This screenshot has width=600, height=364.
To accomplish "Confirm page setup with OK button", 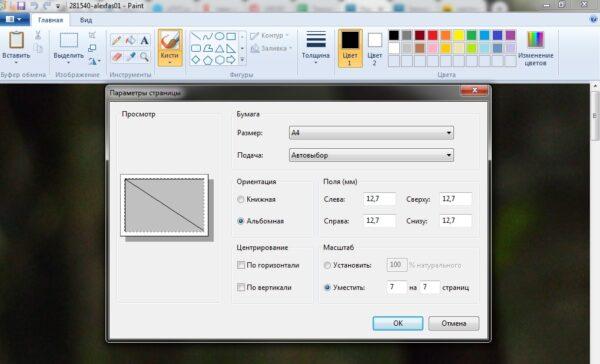I will pos(398,323).
